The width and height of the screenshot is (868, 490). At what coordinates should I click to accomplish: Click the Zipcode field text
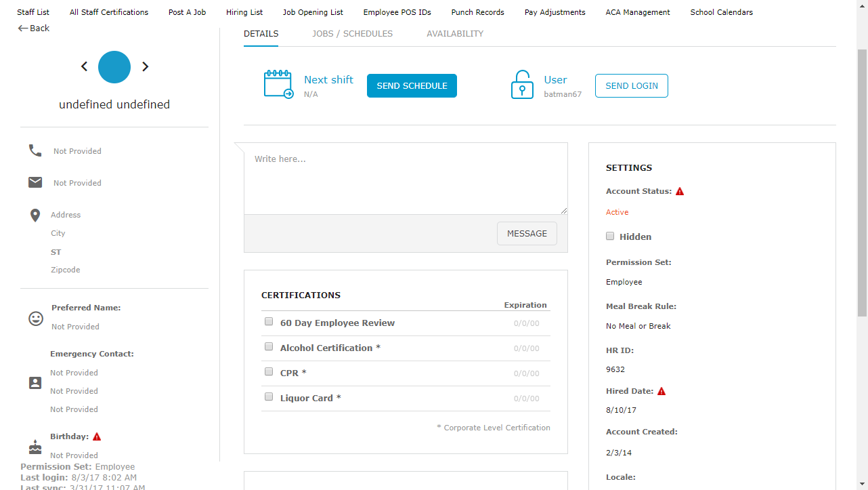pos(66,270)
